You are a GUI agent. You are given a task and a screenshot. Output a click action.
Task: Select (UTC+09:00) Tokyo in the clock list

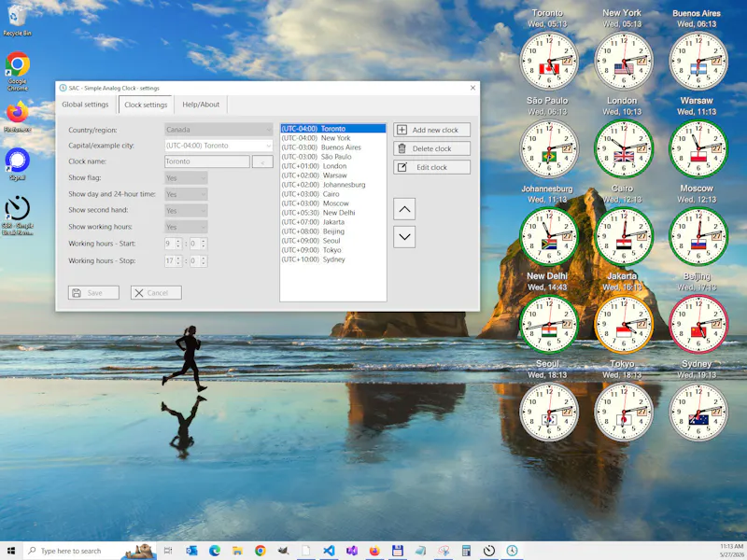[x=333, y=250]
